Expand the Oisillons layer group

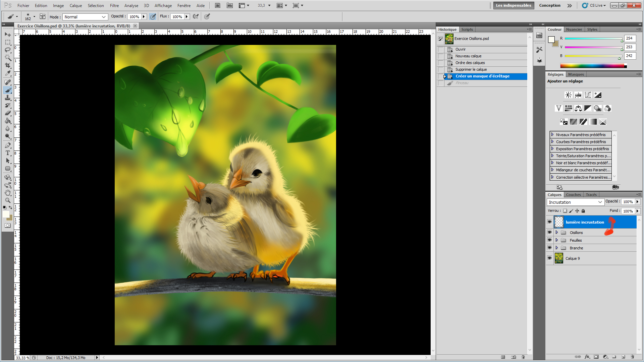tap(557, 232)
